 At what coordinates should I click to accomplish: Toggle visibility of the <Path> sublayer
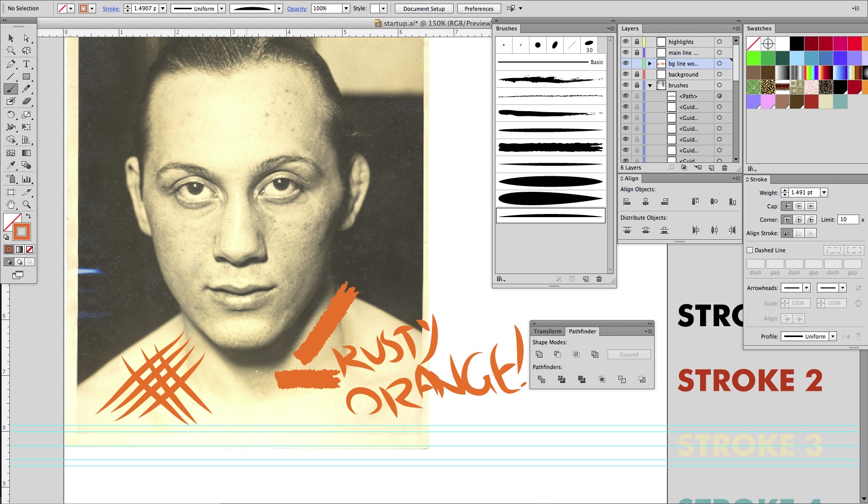coord(626,96)
